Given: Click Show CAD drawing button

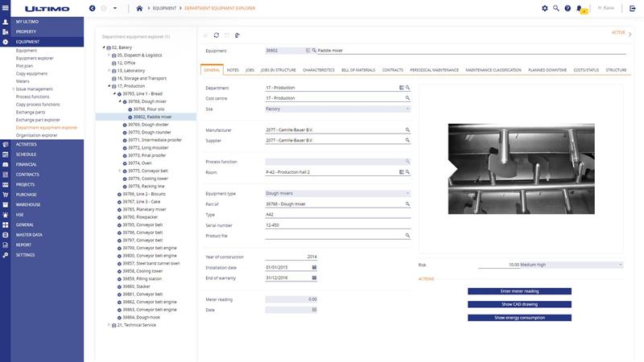Looking at the screenshot, I should pyautogui.click(x=519, y=305).
